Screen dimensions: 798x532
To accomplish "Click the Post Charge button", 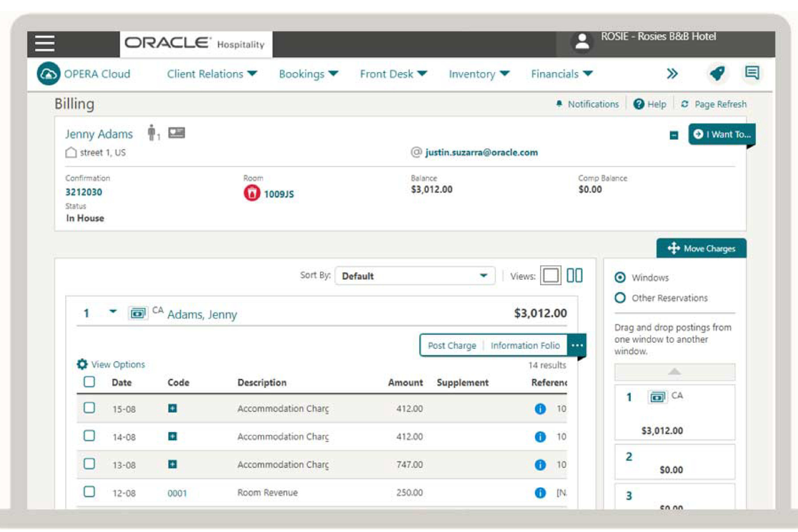I will (x=452, y=346).
